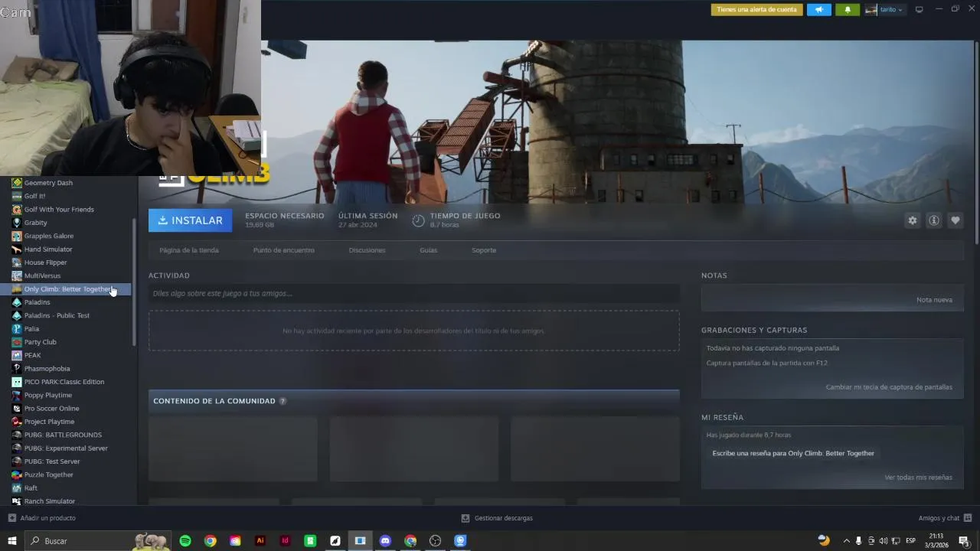Open the Punto de encuentro tab
The image size is (980, 551).
click(283, 250)
